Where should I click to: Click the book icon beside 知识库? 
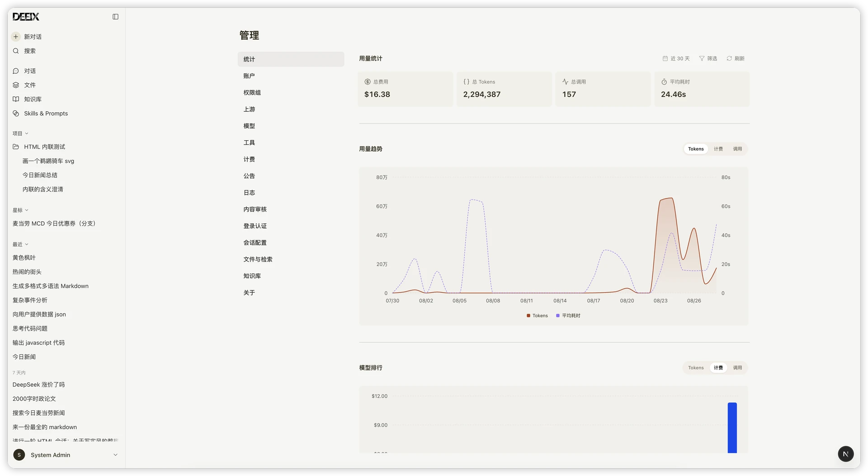click(x=16, y=99)
